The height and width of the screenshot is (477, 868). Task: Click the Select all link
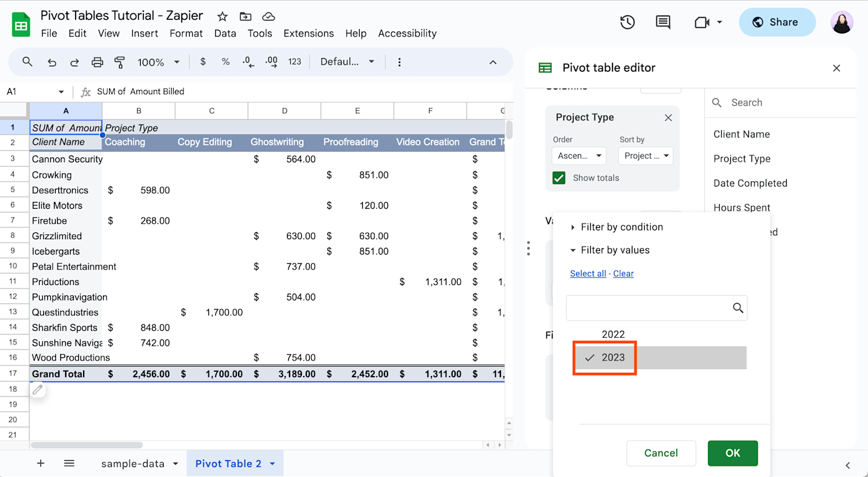[588, 274]
